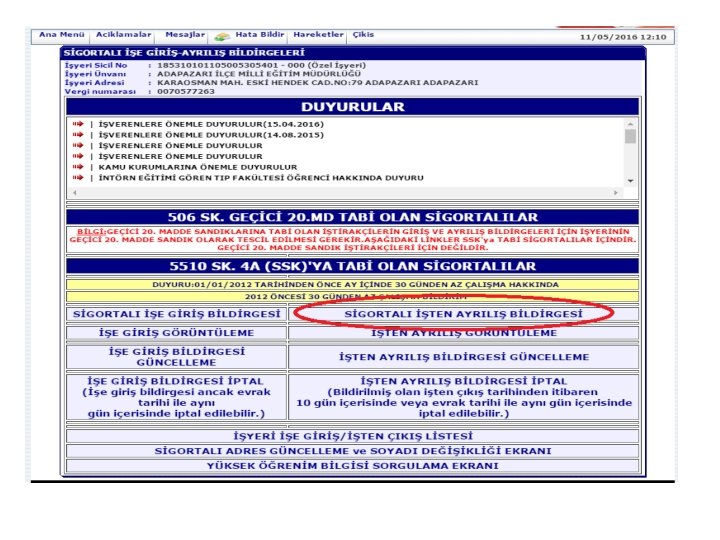Open İNTÖRN EĞİTİMİ GÖREN TIP FAKÜLTESİ announcement
Screen dimensions: 720x540
pos(261,178)
